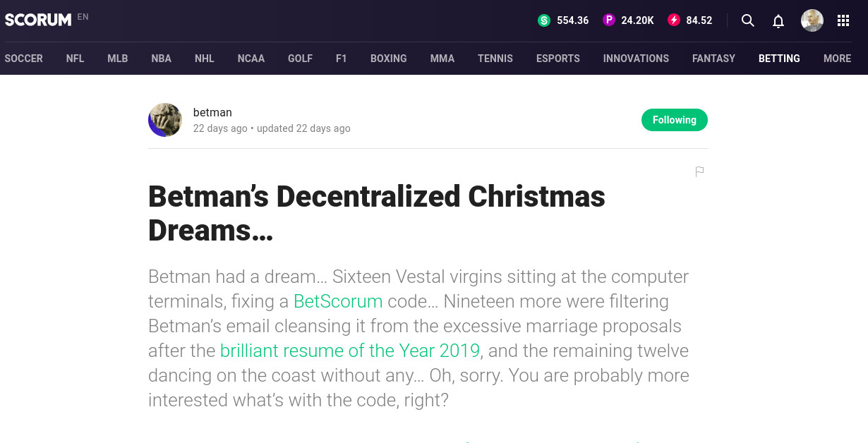The image size is (868, 443).
Task: Click the purple Scorum Power icon
Action: 608,20
